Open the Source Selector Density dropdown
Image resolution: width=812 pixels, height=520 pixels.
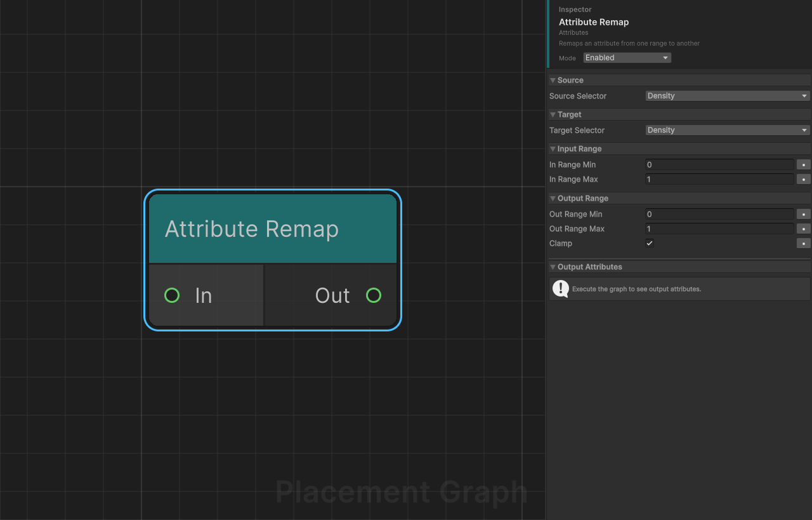pyautogui.click(x=728, y=96)
